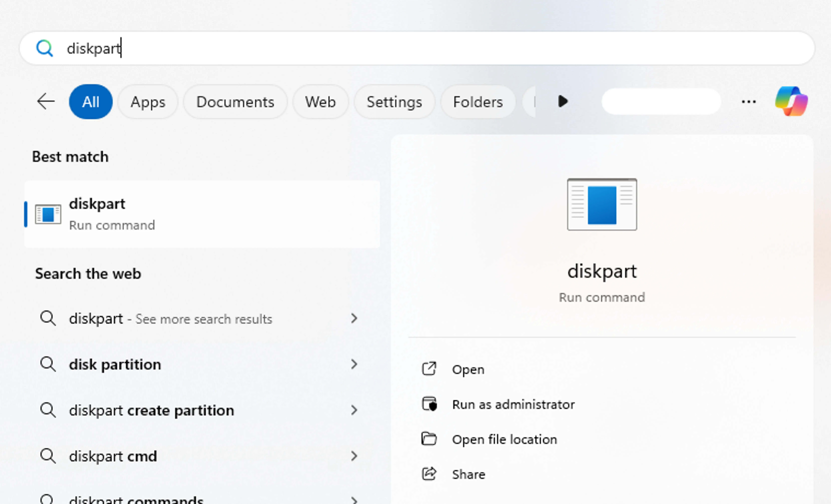Click the blank account pill next to filters
This screenshot has height=504, width=831.
pyautogui.click(x=661, y=101)
